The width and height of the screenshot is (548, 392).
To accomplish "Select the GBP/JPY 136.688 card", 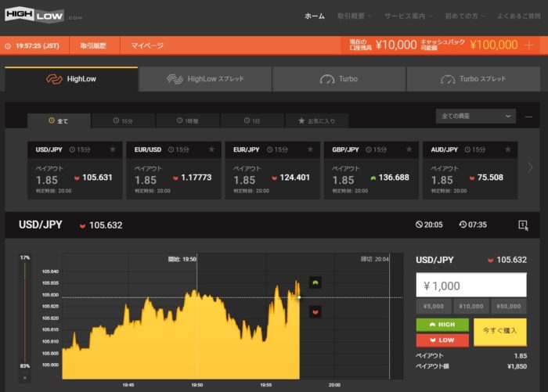I will pyautogui.click(x=371, y=170).
